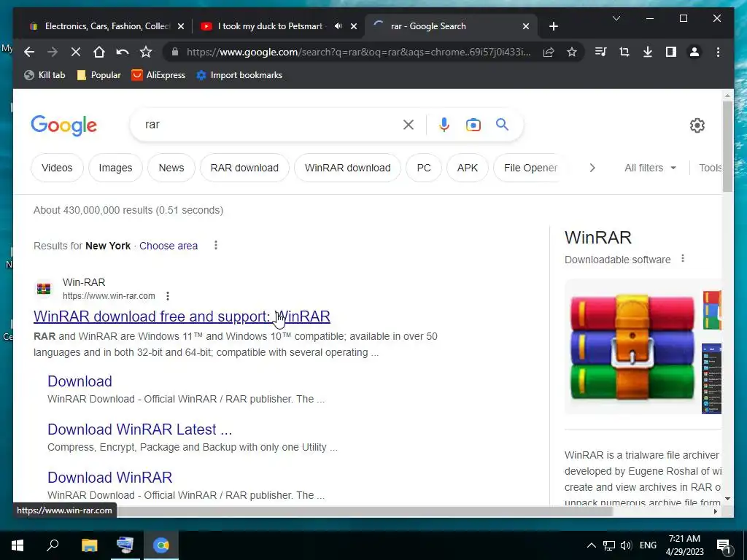
Task: Open more options next to Choose area
Action: [x=216, y=245]
